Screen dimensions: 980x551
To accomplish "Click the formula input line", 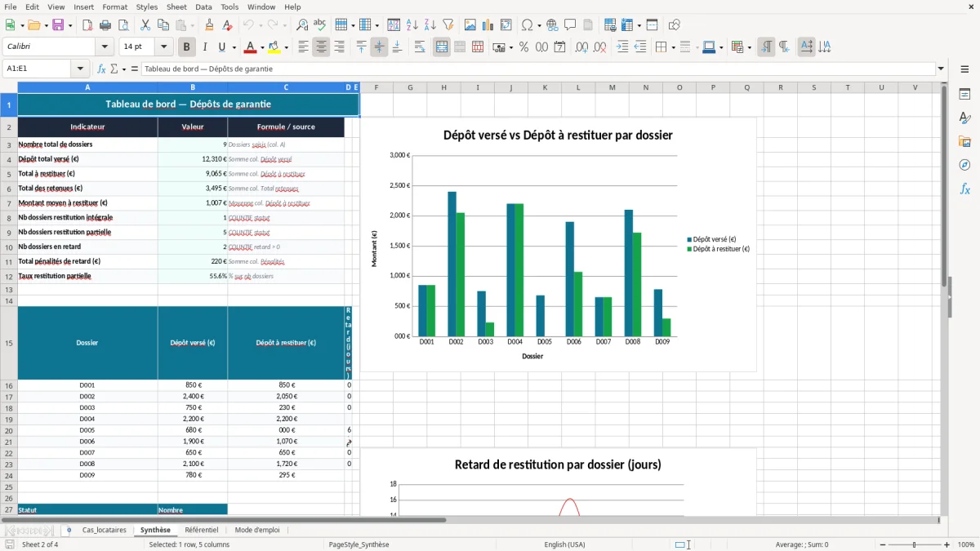I will (538, 69).
